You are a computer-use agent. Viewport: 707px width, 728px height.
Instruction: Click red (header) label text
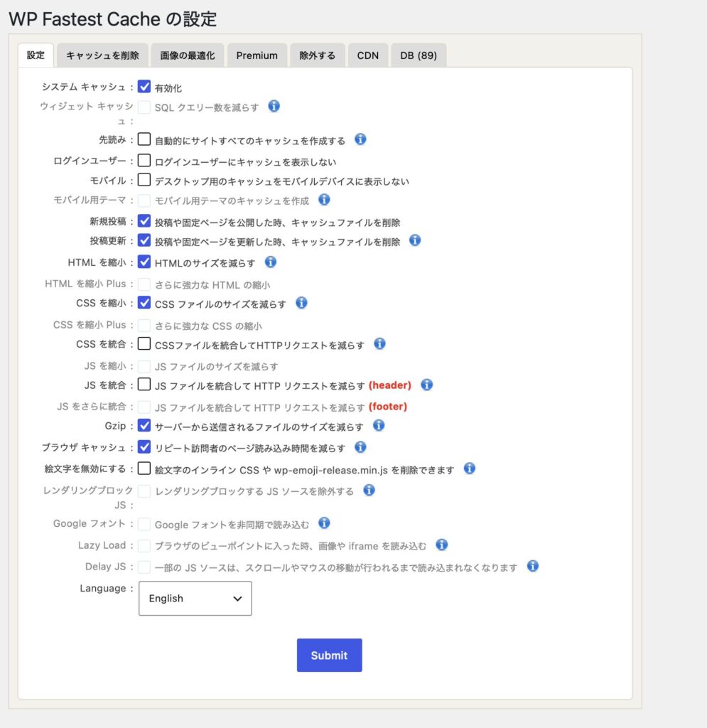click(390, 385)
